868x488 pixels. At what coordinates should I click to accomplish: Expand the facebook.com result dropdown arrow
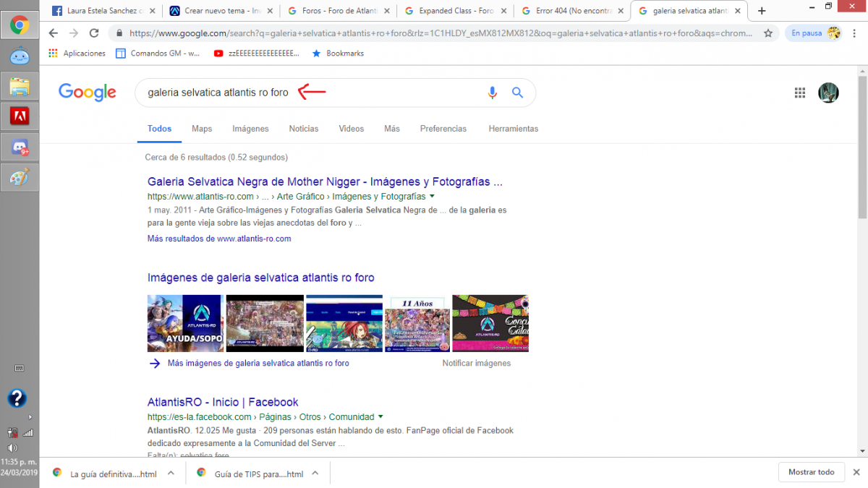point(380,417)
